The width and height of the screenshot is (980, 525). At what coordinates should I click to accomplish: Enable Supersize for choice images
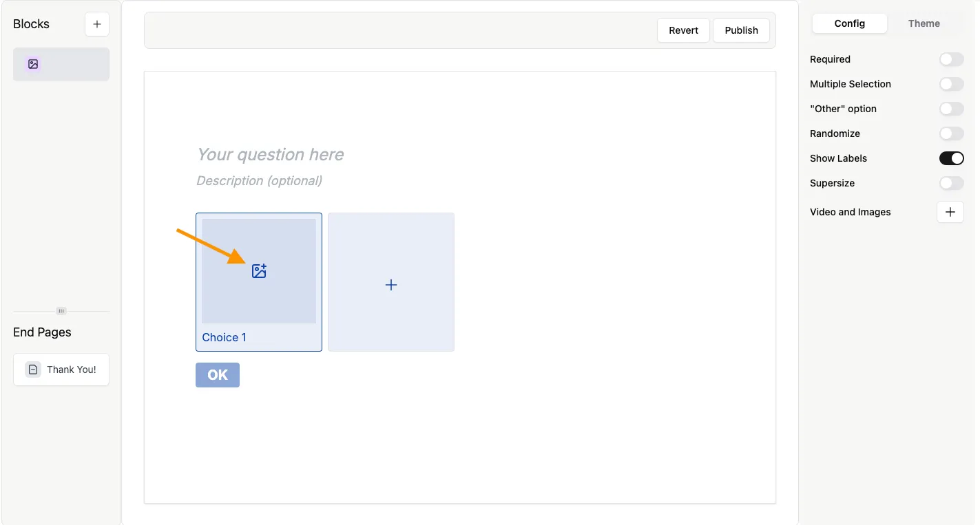[951, 183]
